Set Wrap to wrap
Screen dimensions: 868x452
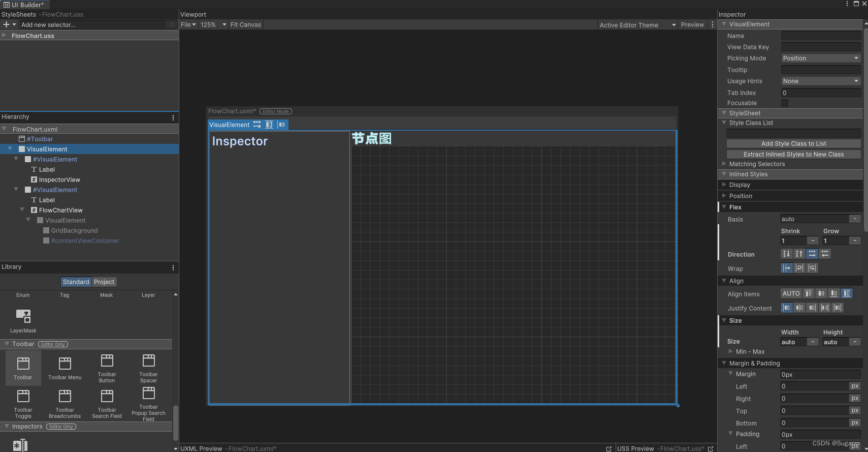click(799, 268)
